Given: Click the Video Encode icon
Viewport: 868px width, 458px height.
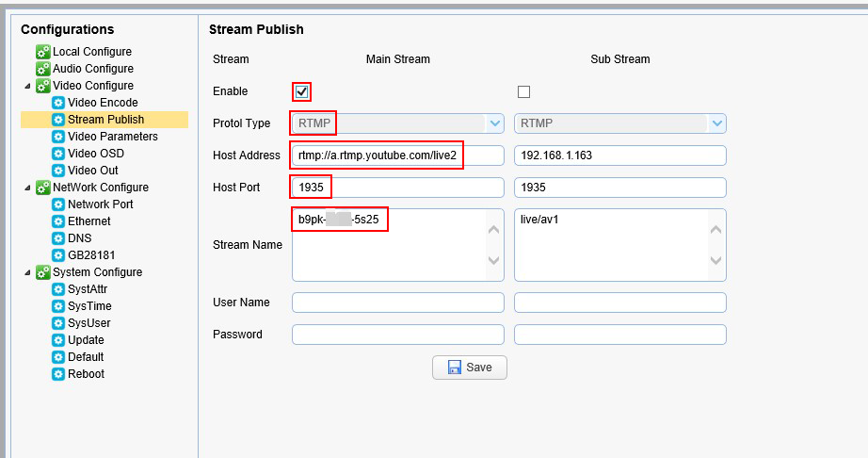Looking at the screenshot, I should pyautogui.click(x=58, y=103).
